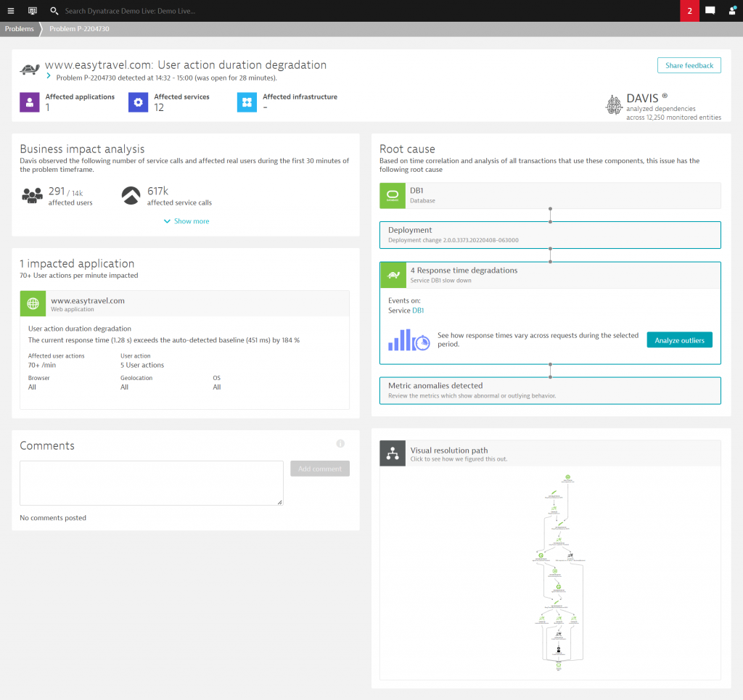
Task: Open the hamburger menu in the top bar
Action: tap(10, 10)
